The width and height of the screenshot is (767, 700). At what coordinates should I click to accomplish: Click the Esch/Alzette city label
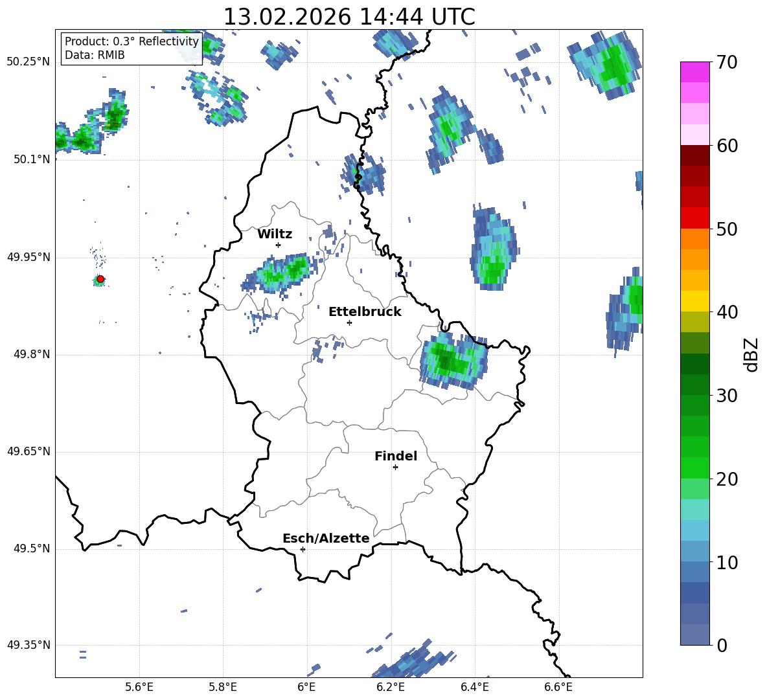[326, 538]
